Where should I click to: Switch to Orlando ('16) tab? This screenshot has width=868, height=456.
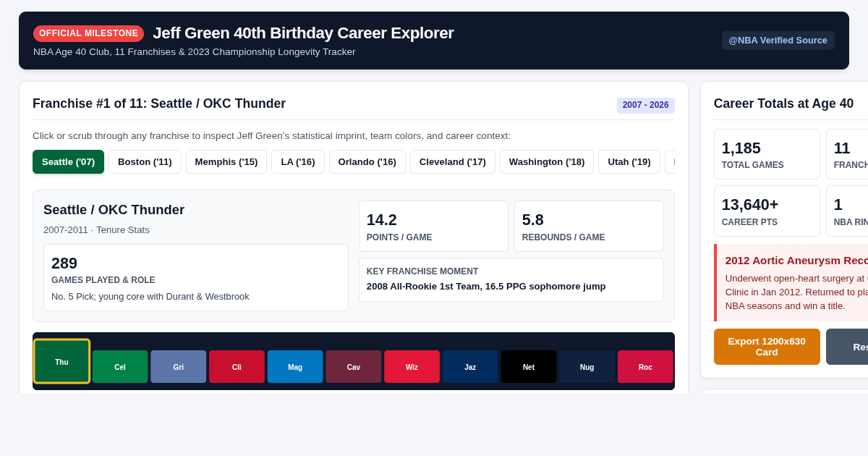(x=367, y=161)
